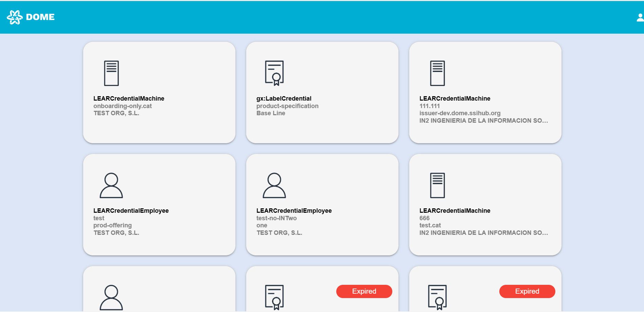Click server icon on issuer-dev.dome.ssihub.org card
Image resolution: width=644 pixels, height=312 pixels.
point(437,73)
